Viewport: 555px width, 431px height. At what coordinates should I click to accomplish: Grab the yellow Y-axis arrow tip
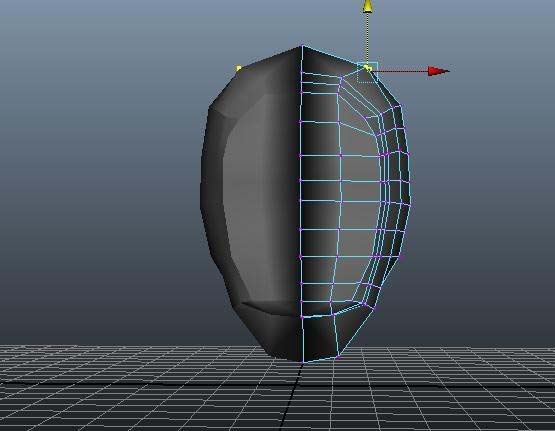(x=367, y=6)
